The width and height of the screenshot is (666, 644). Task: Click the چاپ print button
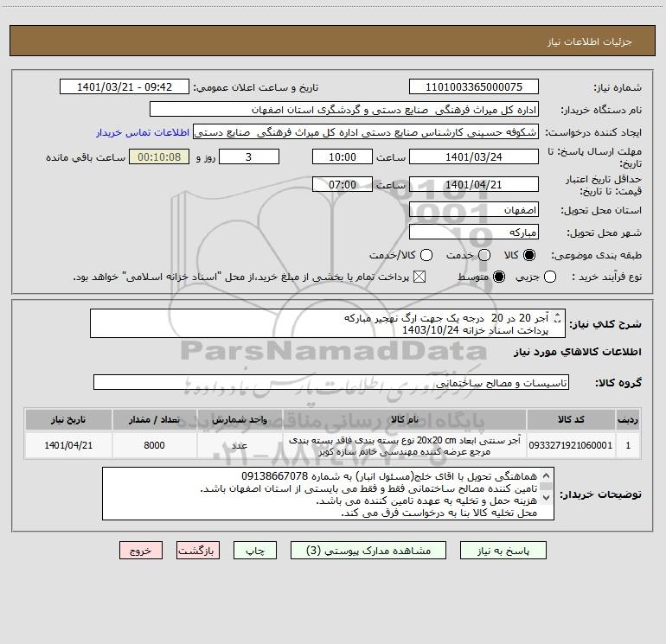(255, 551)
